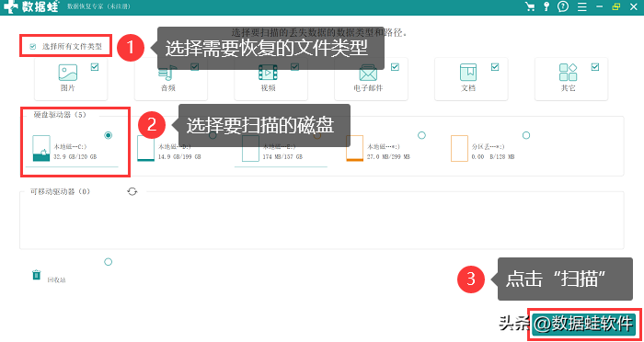Image resolution: width=644 pixels, height=342 pixels.
Task: Click the 音频 label text
Action: pyautogui.click(x=168, y=88)
